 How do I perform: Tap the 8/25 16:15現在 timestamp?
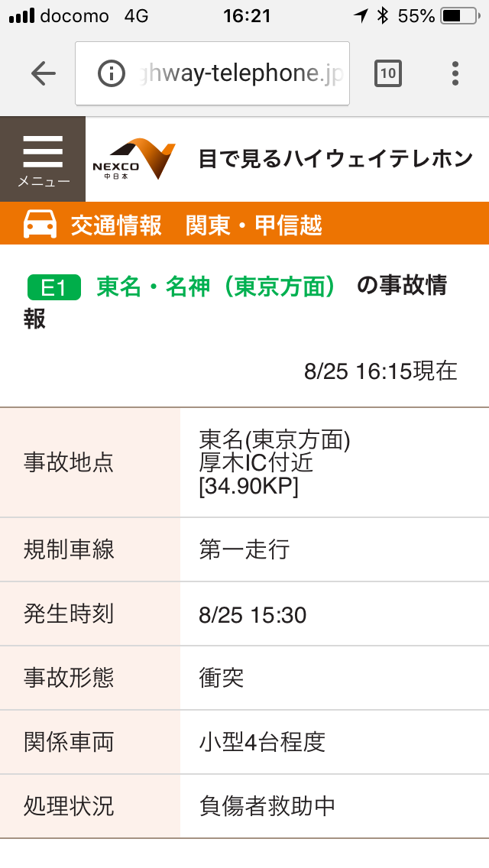pos(381,371)
